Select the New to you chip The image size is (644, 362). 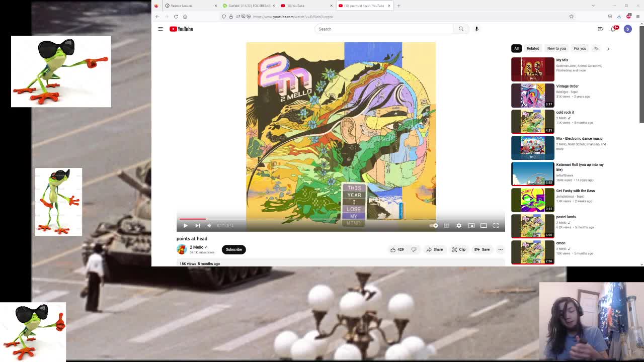tap(556, 48)
